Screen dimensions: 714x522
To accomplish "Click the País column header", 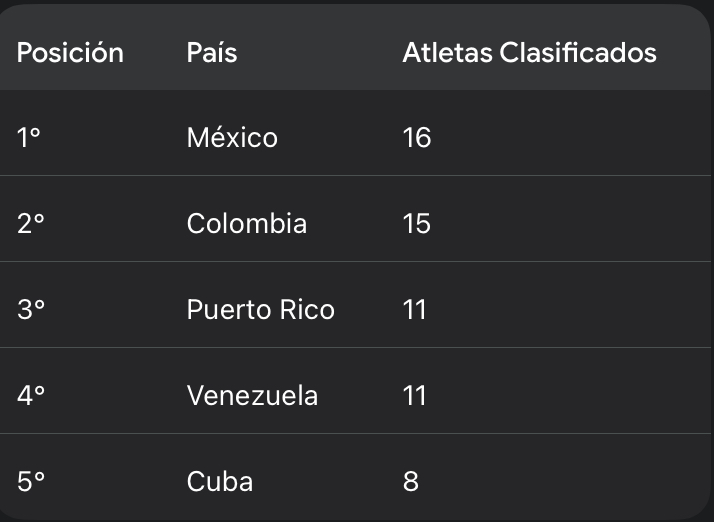I will pos(212,52).
